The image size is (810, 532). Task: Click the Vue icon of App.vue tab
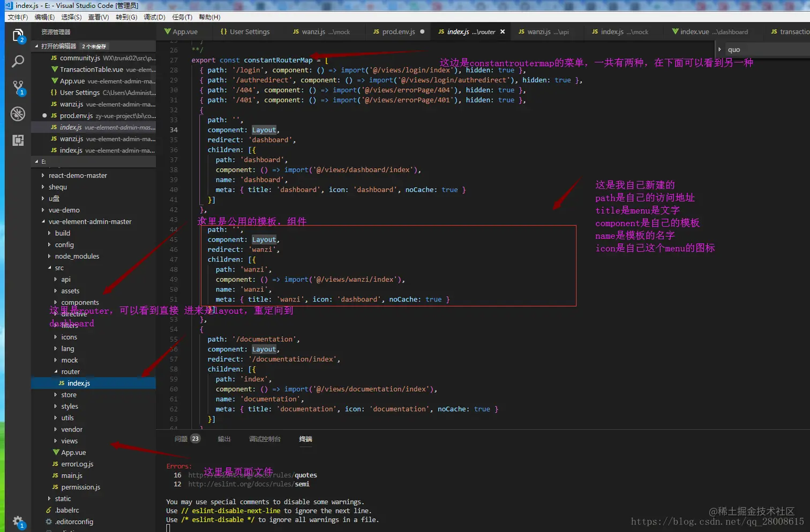(x=168, y=32)
